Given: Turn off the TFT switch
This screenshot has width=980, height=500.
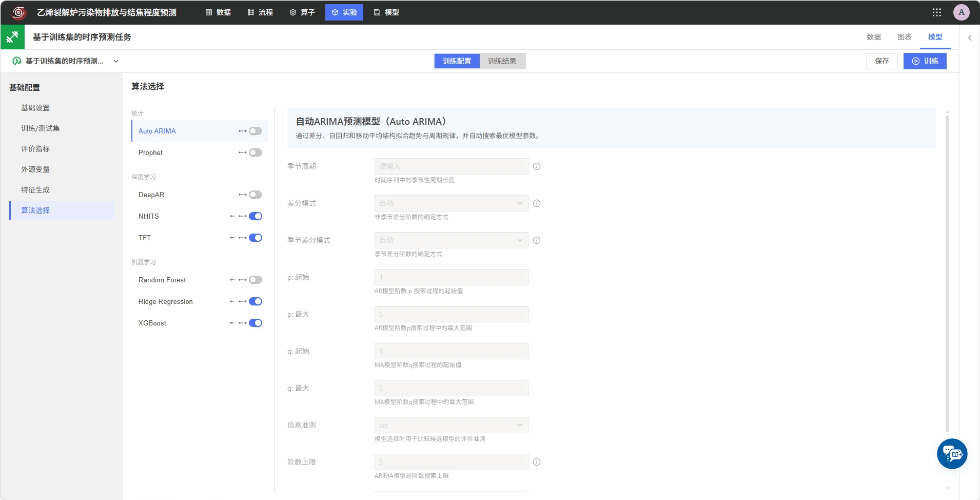Looking at the screenshot, I should click(256, 238).
